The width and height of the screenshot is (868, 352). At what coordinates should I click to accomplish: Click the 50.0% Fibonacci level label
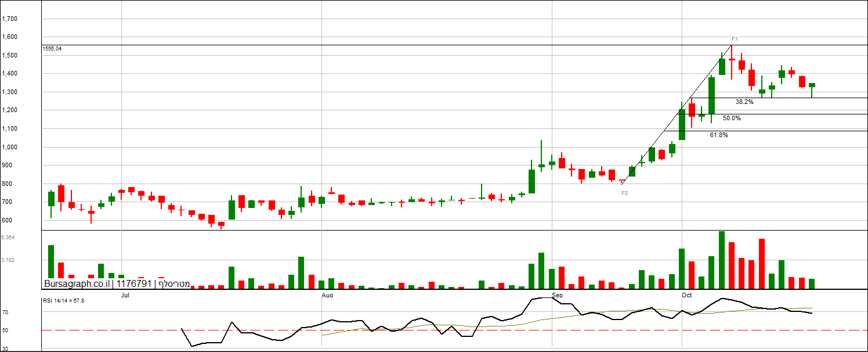732,118
